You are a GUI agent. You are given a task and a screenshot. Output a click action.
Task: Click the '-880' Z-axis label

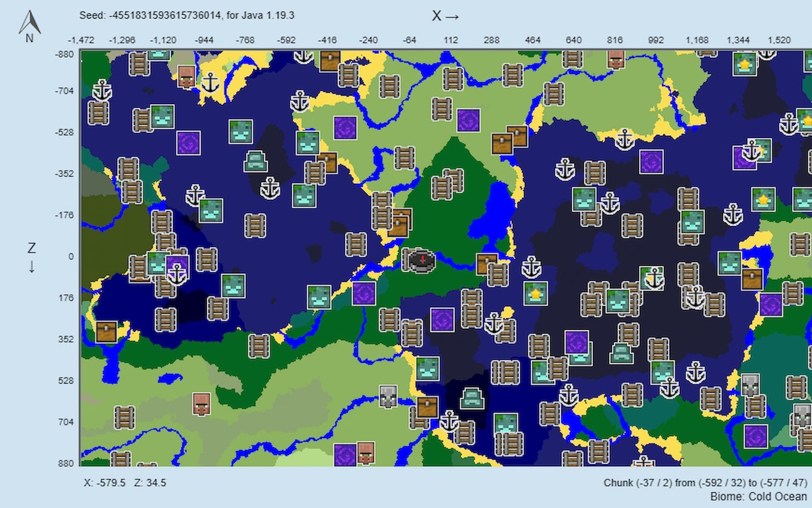point(64,54)
